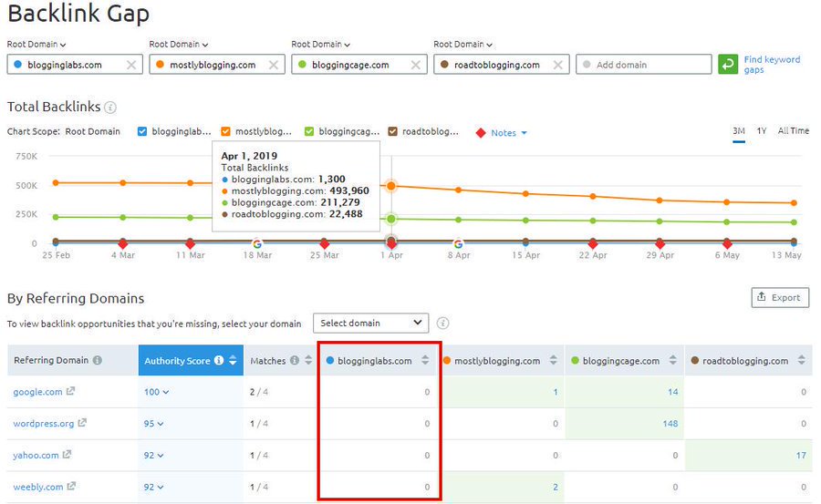Click Find keyword gaps link
Image resolution: width=821 pixels, height=504 pixels.
[772, 65]
